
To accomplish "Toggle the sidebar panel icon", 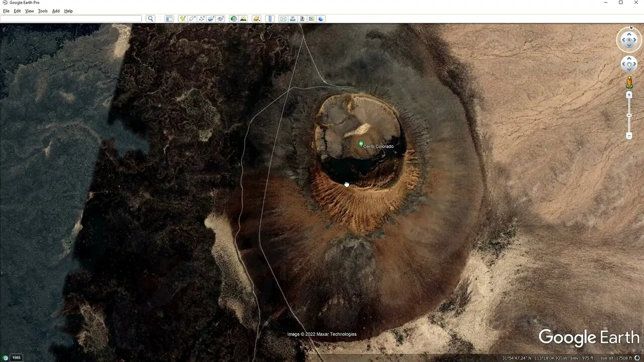I will pos(169,19).
